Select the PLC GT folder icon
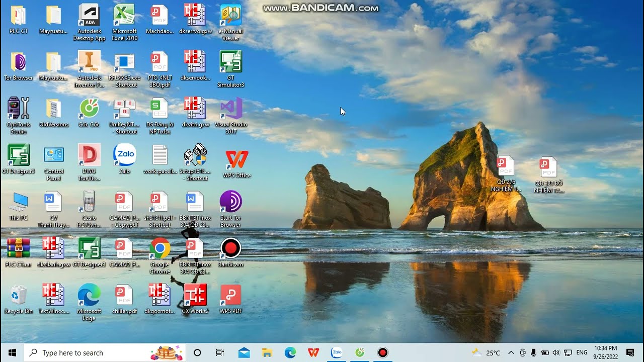The width and height of the screenshot is (644, 362). [x=19, y=19]
